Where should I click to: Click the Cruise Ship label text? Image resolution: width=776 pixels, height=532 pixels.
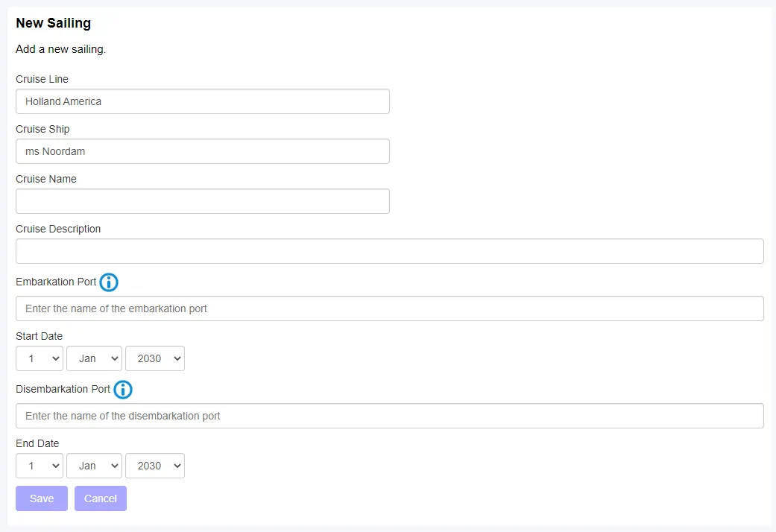tap(42, 129)
